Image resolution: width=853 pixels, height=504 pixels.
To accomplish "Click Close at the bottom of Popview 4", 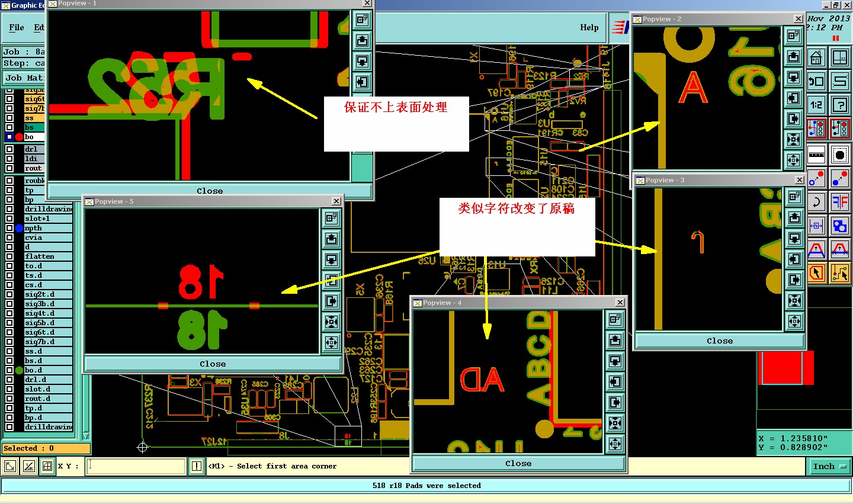I will (518, 463).
